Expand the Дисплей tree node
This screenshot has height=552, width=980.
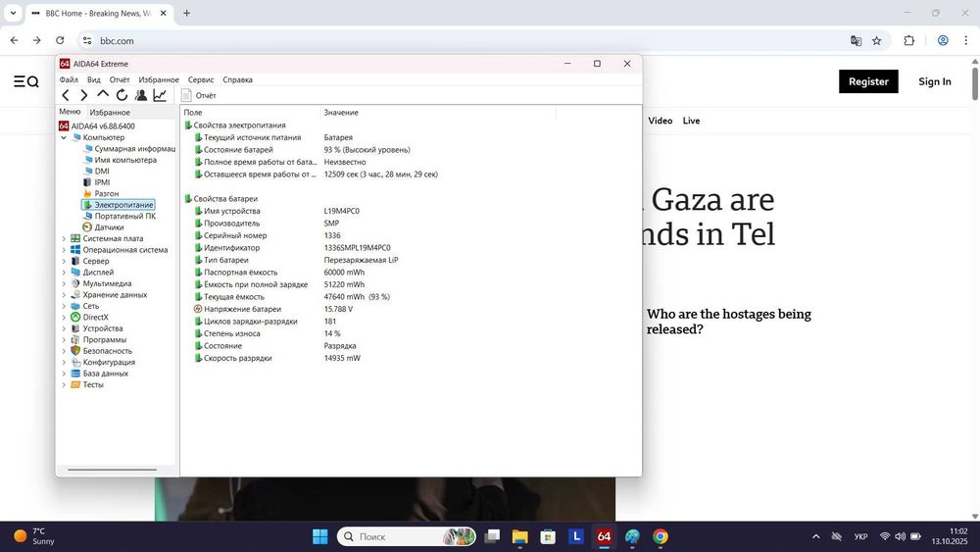click(x=64, y=273)
